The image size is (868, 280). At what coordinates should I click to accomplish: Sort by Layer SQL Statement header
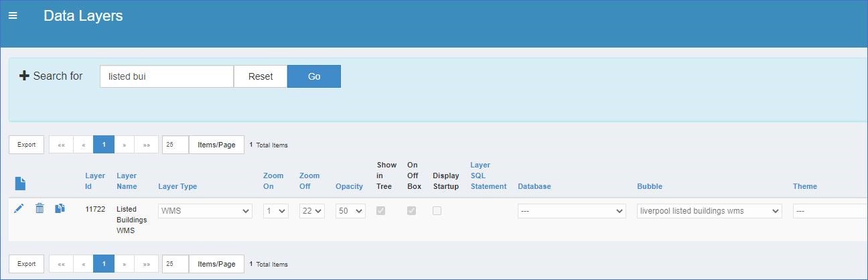point(488,176)
